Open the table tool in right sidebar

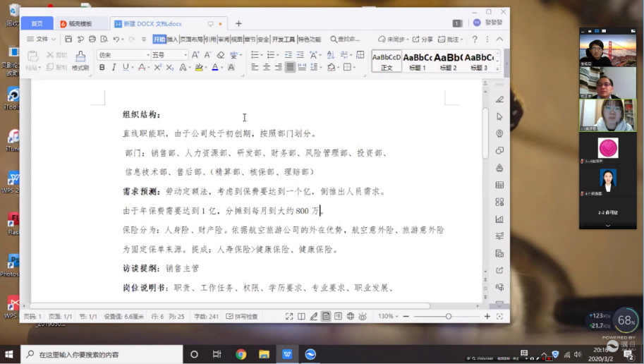pos(499,185)
